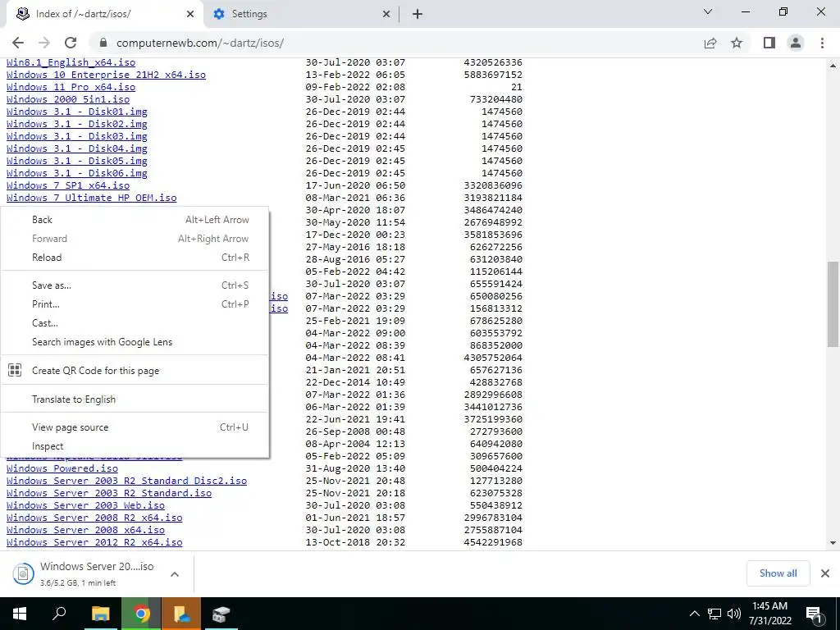Click the browser back arrow

[x=18, y=43]
